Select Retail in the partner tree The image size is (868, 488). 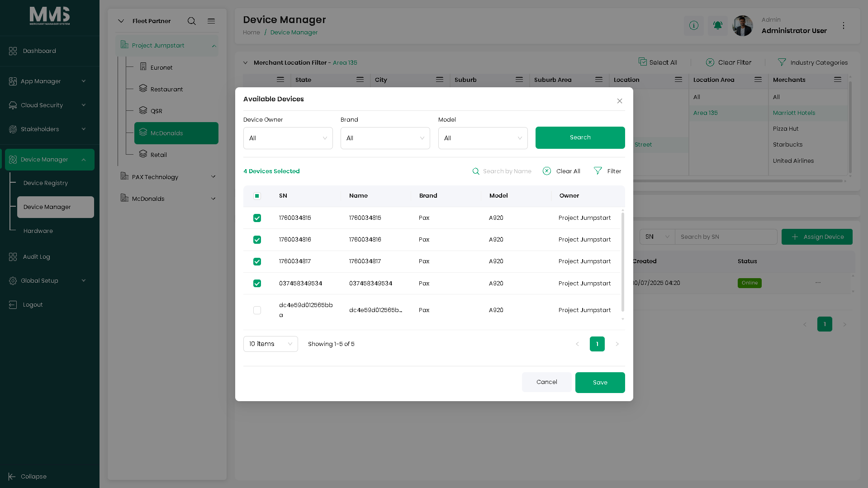158,155
